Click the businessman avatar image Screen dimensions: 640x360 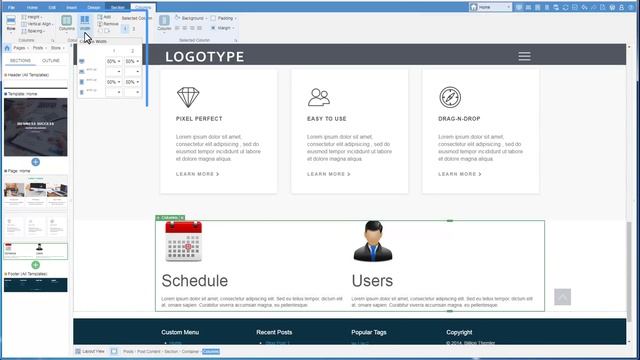(373, 241)
